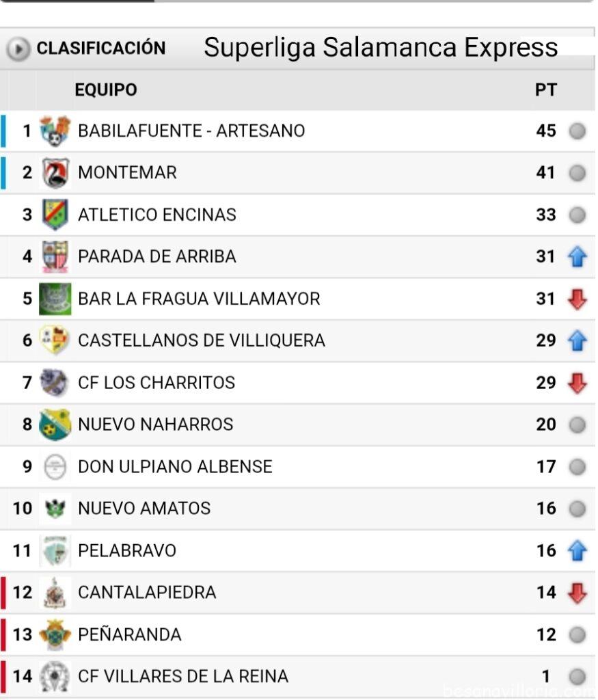Click the Atletico Encinas shield icon
598x700 pixels.
point(55,215)
